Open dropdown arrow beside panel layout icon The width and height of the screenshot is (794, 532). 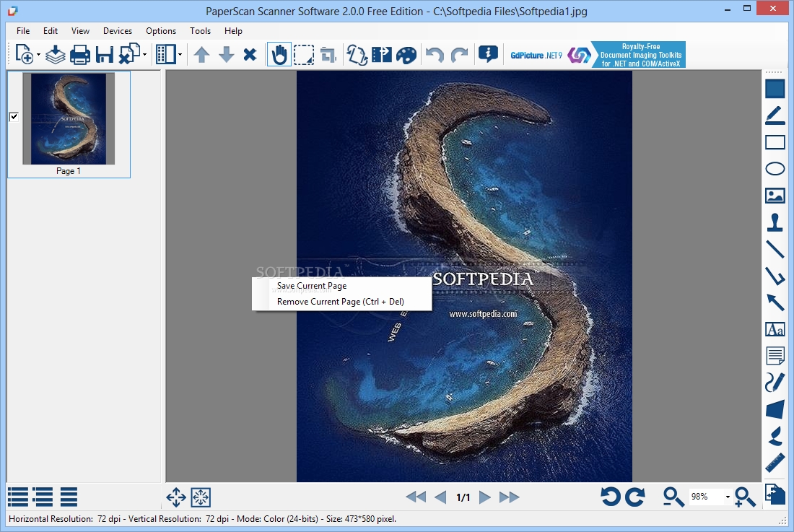[180, 55]
